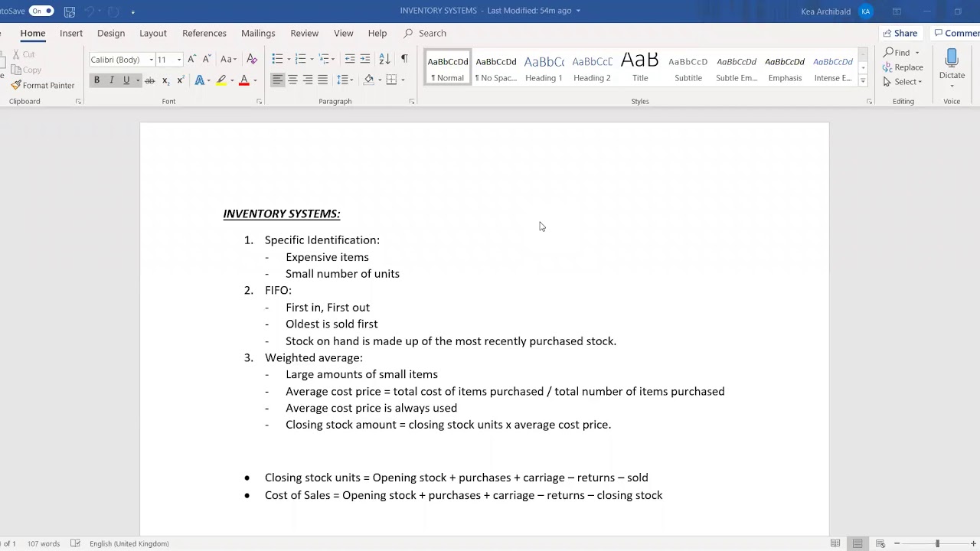Align text right
The width and height of the screenshot is (980, 551).
308,80
